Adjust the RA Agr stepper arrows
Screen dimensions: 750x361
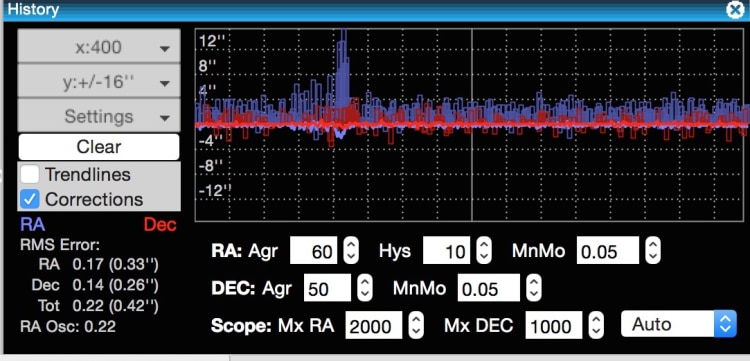pos(351,250)
